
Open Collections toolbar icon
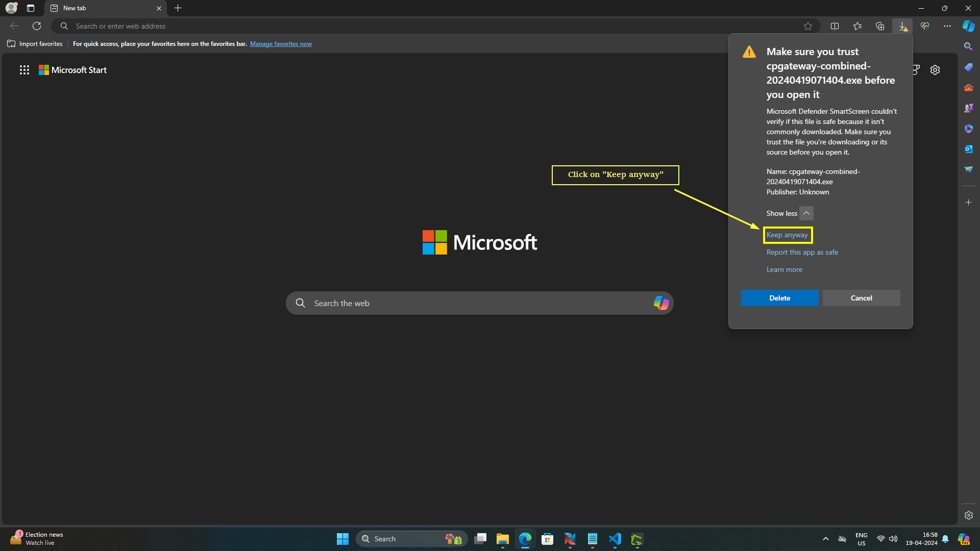880,26
